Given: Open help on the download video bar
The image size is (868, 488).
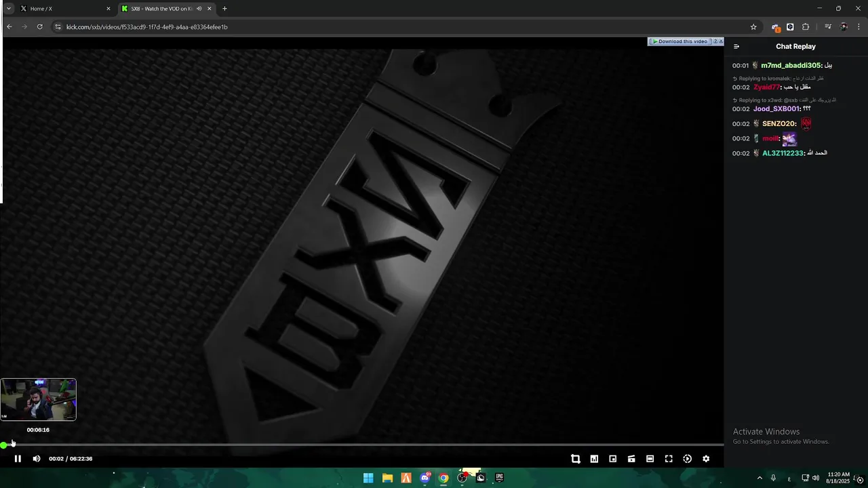Looking at the screenshot, I should (715, 41).
